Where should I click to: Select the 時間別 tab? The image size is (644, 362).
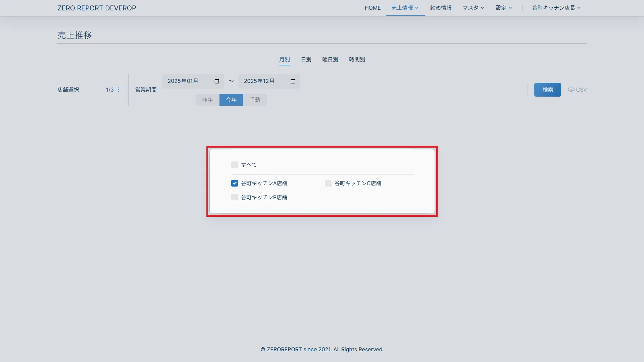point(357,59)
